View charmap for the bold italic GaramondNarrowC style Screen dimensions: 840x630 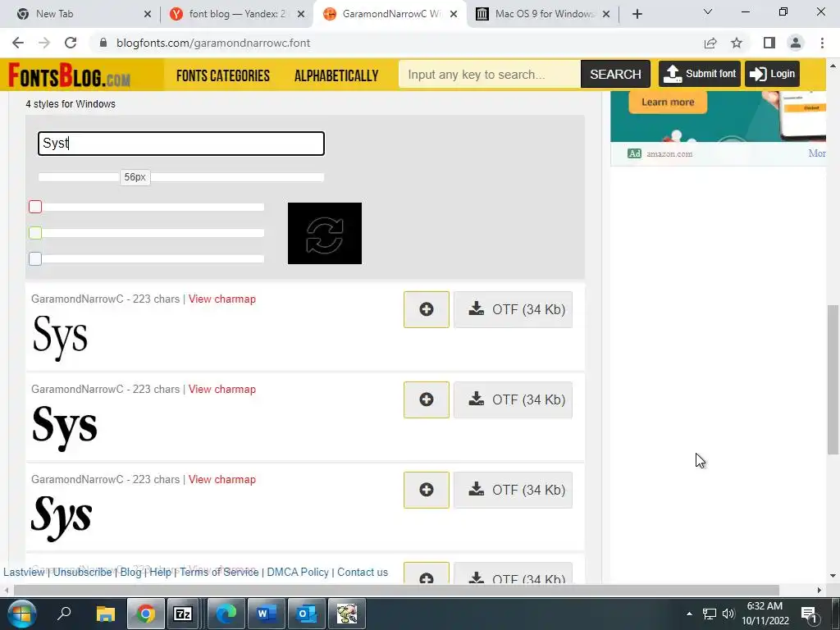(221, 479)
